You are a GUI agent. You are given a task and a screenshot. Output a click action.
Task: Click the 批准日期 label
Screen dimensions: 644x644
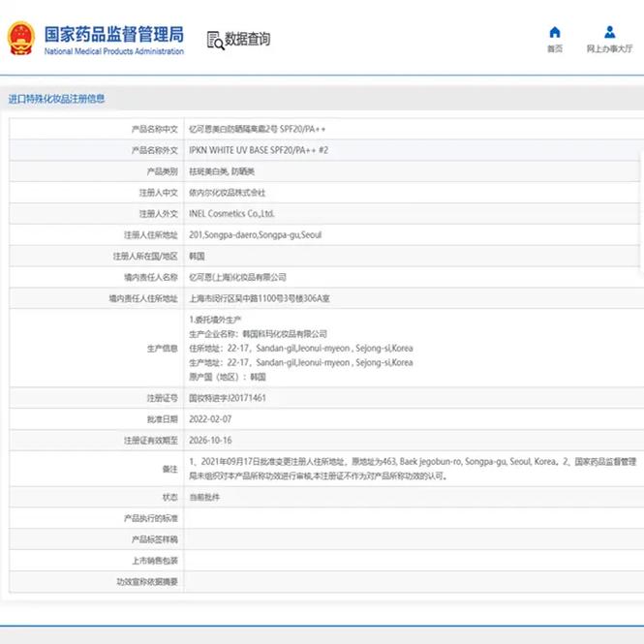[163, 419]
